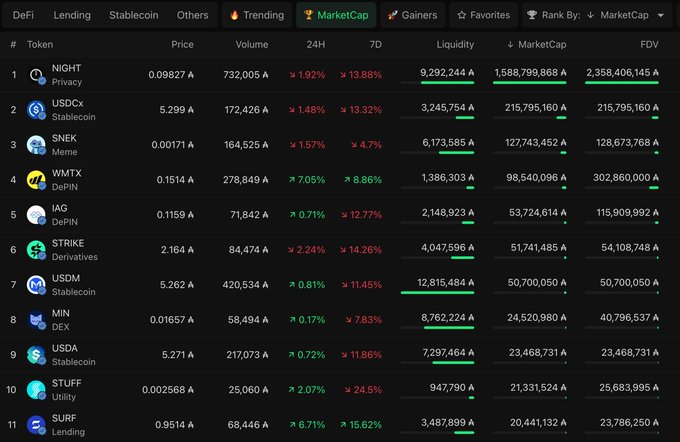Image resolution: width=680 pixels, height=442 pixels.
Task: Click the liquidity 12,815,484 for USDM
Action: [x=446, y=282]
